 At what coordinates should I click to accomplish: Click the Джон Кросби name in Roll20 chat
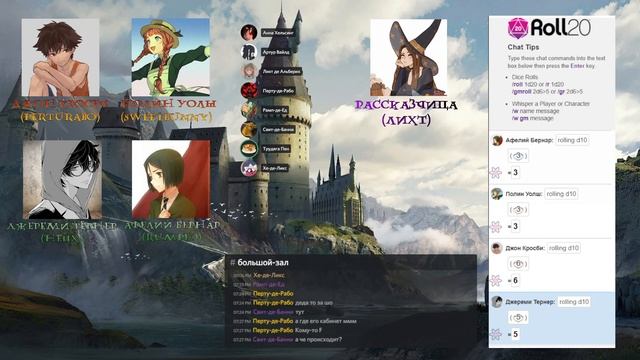pos(525,248)
